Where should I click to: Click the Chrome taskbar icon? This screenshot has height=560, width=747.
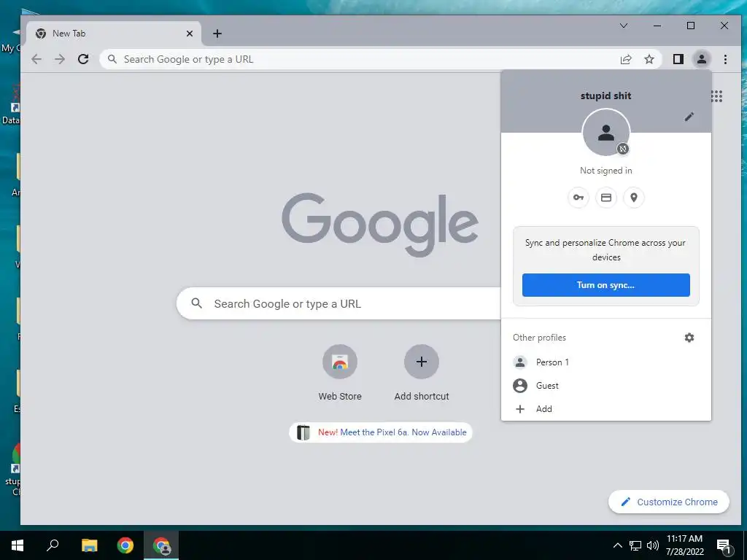coord(125,545)
